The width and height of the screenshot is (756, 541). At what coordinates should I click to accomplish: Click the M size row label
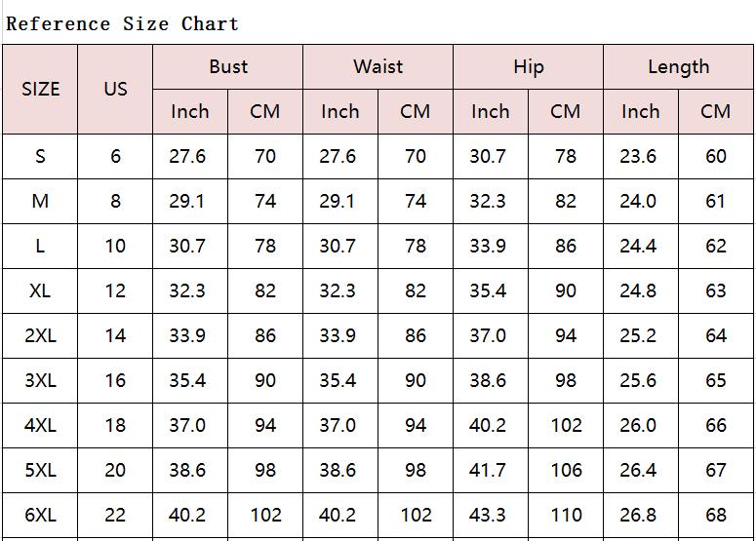pyautogui.click(x=40, y=201)
